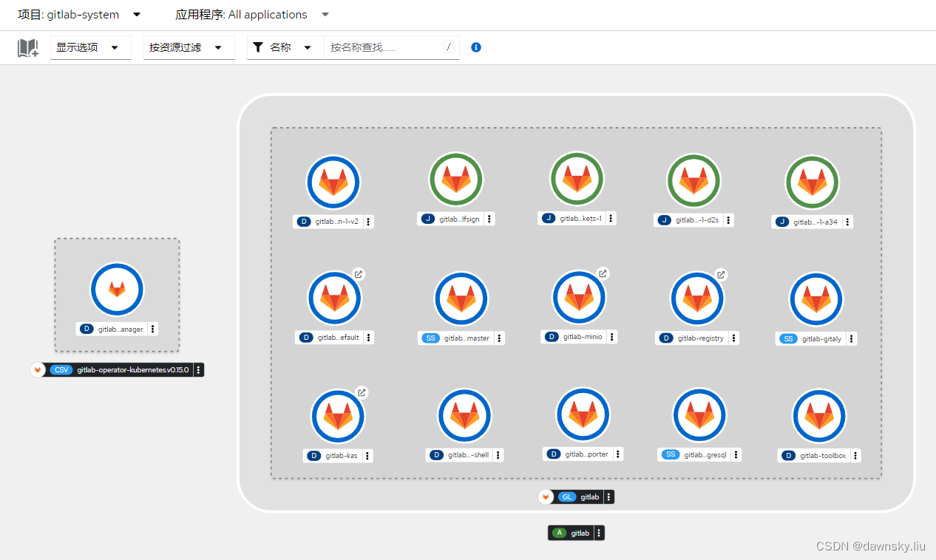Select the gitlab-toolbox deployment node
This screenshot has width=936, height=560.
(x=820, y=416)
